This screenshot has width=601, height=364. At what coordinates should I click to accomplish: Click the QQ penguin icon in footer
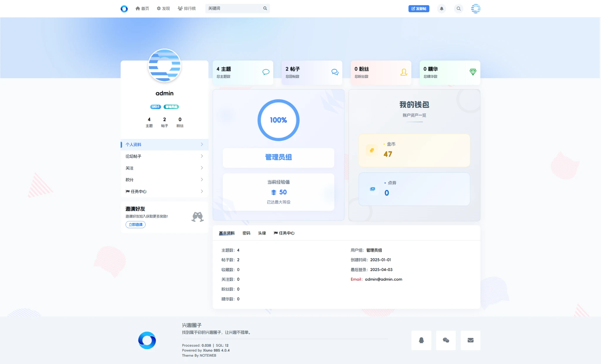tap(421, 340)
